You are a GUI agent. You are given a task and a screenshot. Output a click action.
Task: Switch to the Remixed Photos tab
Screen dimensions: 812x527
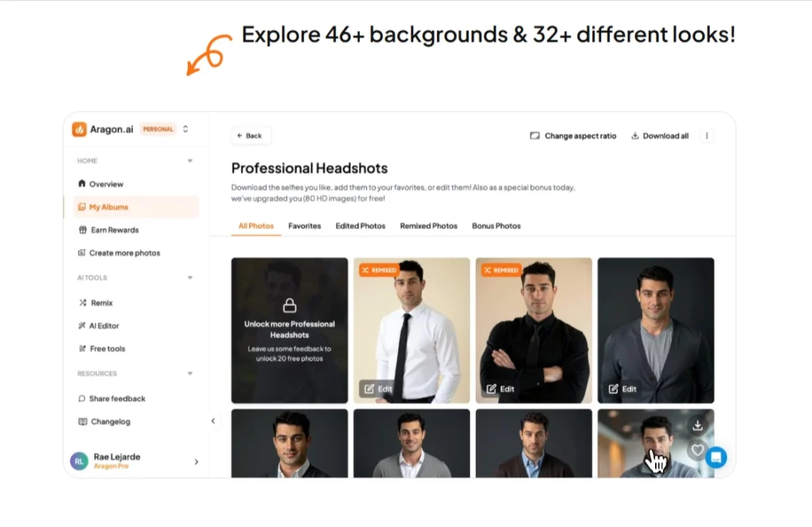(428, 226)
